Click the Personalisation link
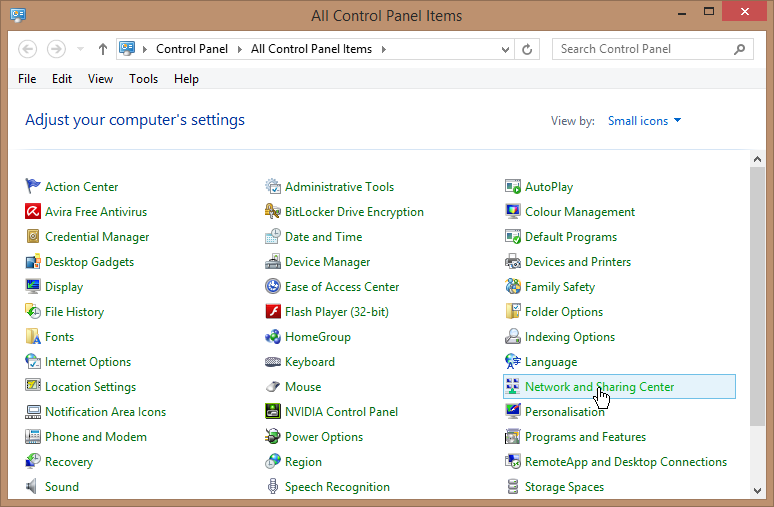This screenshot has width=774, height=507. click(565, 411)
